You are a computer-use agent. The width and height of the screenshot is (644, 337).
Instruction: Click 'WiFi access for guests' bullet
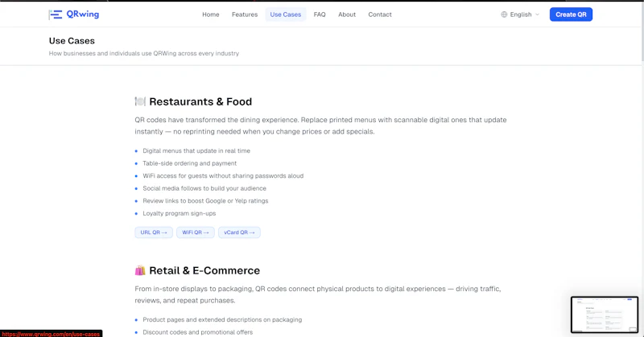click(223, 175)
